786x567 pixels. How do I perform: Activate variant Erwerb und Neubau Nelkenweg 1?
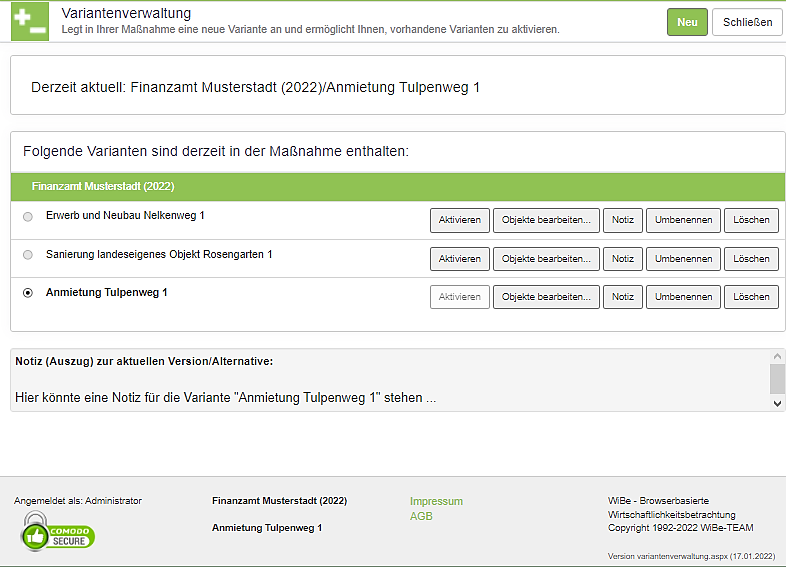coord(460,220)
